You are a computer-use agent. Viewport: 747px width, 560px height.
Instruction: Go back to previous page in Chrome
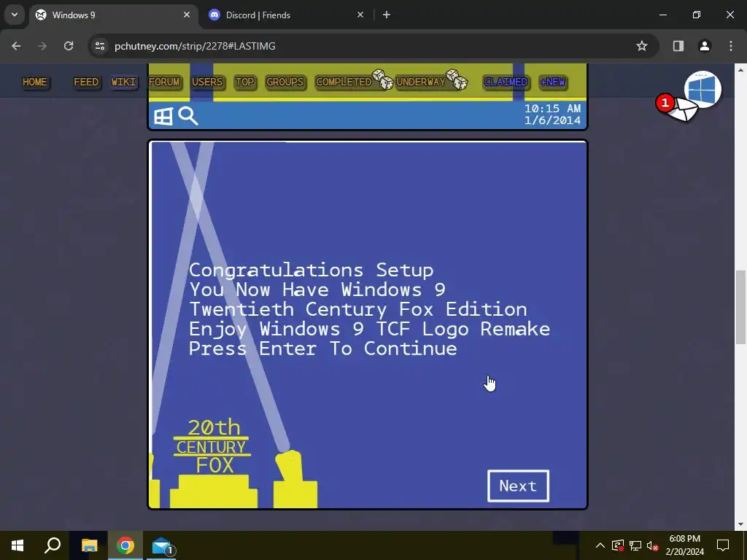point(16,46)
